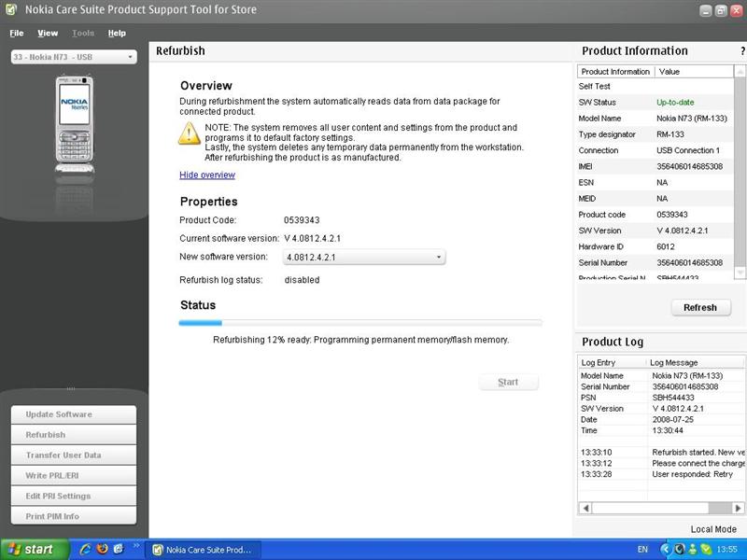Click the yellow warning triangle icon
Image resolution: width=747 pixels, height=560 pixels.
[x=190, y=133]
